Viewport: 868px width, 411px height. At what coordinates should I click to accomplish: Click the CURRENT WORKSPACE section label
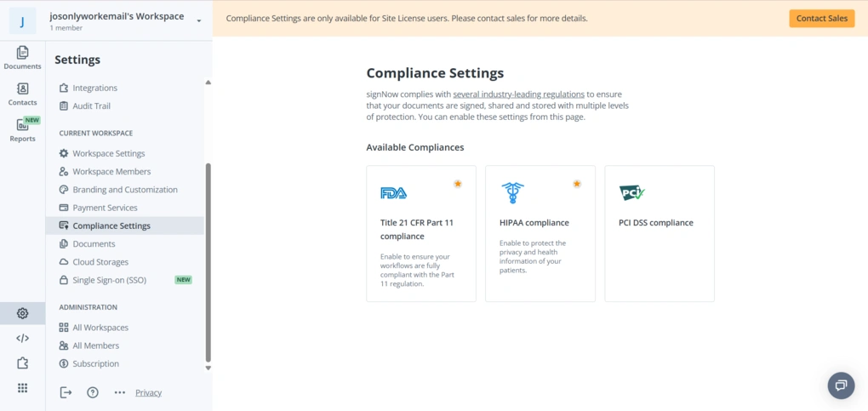[96, 134]
